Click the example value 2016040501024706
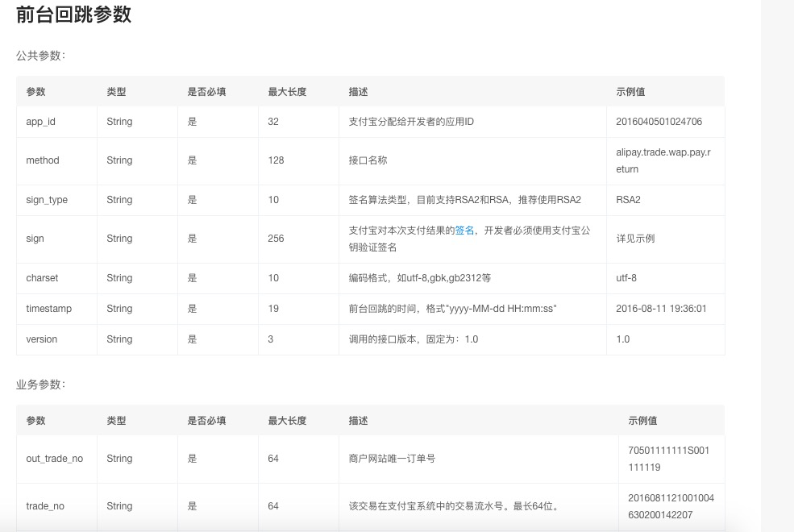This screenshot has width=794, height=532. [x=659, y=122]
